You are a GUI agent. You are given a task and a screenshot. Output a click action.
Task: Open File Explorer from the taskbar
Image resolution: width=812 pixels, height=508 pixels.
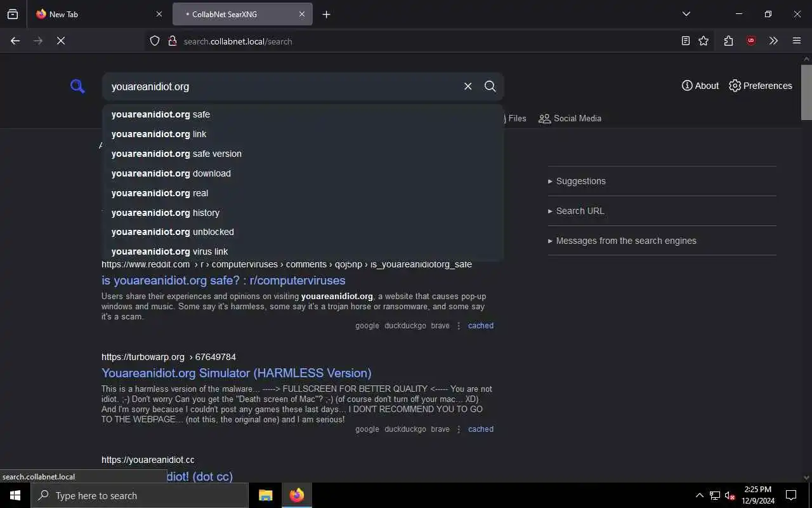point(265,495)
